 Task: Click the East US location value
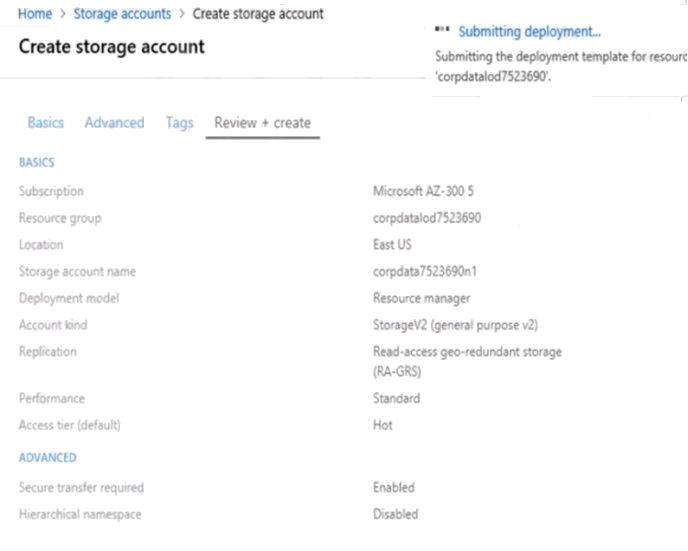tap(393, 245)
